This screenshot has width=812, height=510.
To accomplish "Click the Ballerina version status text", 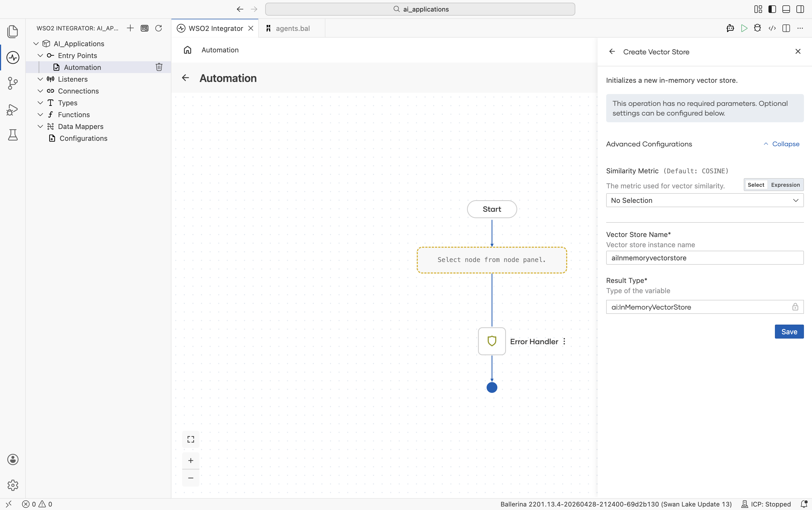I will (616, 504).
